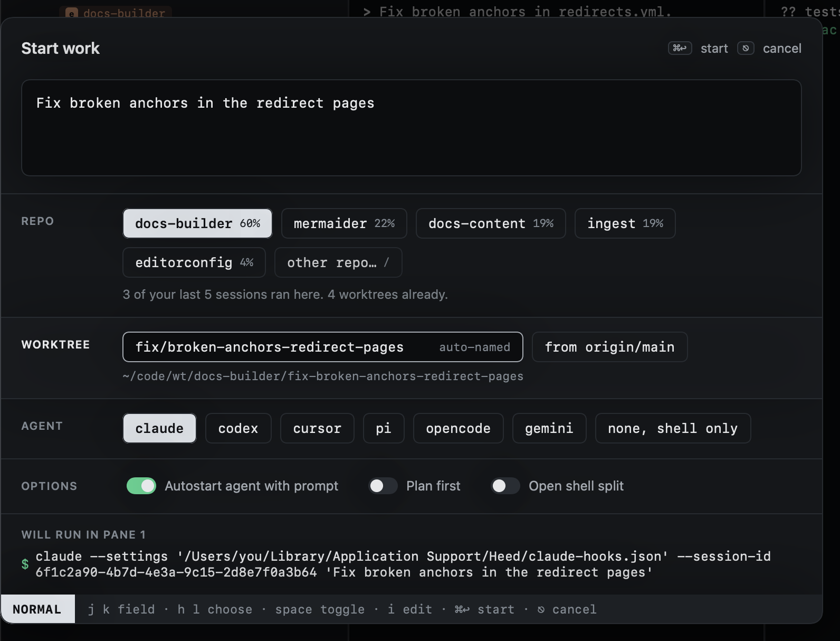Click the cancel shortcut key icon
This screenshot has width=840, height=641.
click(x=746, y=48)
